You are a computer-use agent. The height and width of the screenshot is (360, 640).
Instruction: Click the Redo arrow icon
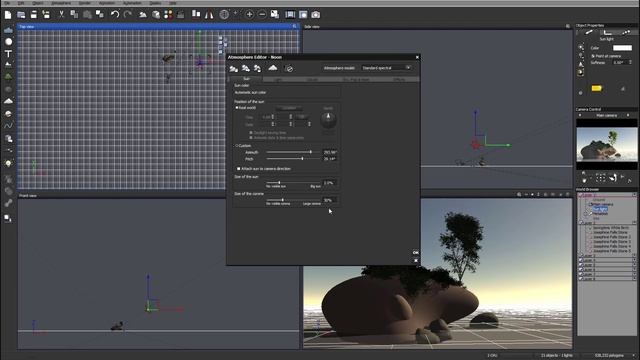[127, 15]
